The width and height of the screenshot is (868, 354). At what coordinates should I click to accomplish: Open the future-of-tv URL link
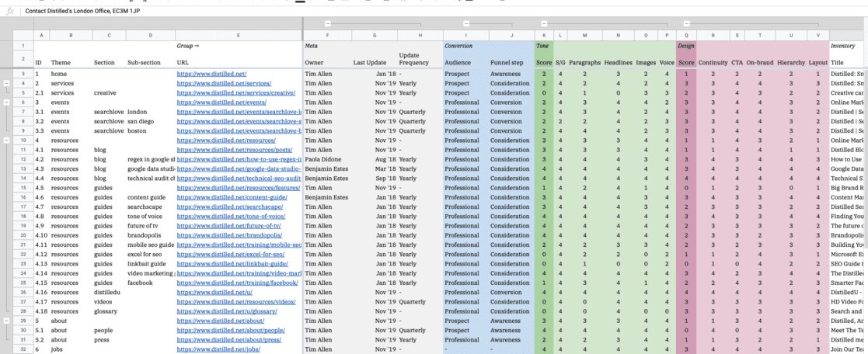(228, 226)
